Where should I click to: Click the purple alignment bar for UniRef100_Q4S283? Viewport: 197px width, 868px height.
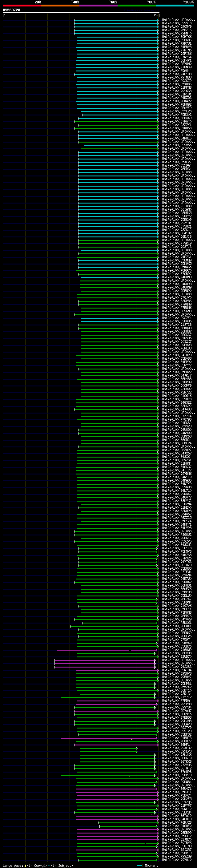click(105, 667)
